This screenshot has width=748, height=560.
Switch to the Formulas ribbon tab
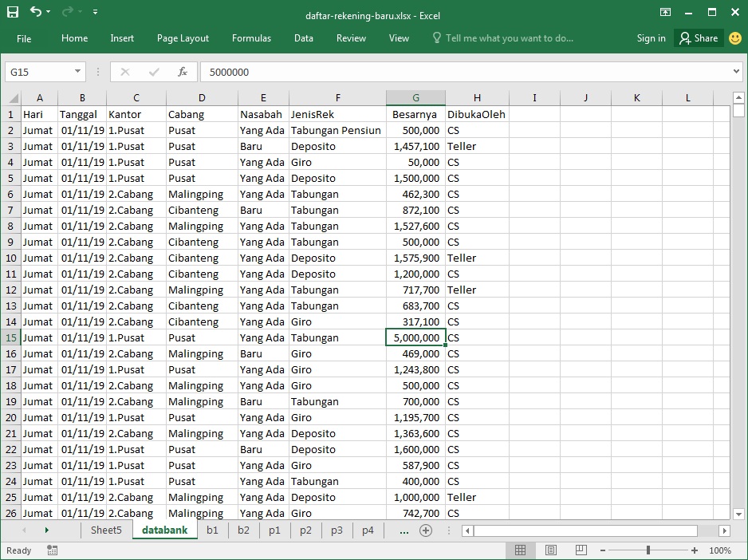pos(251,37)
